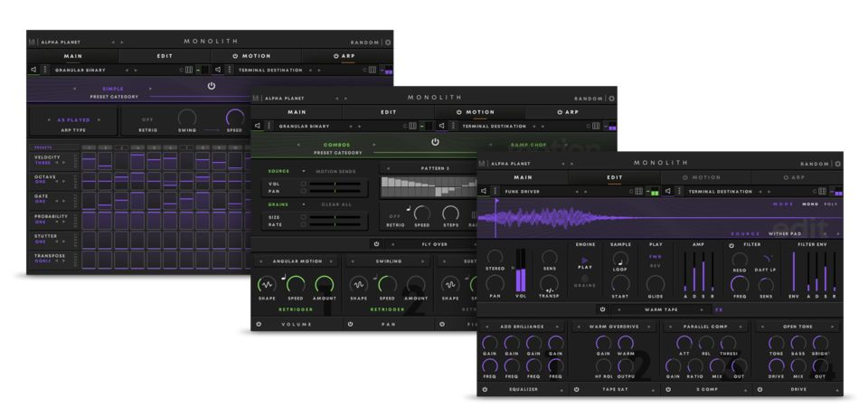Click the speaker icon beside Funk Driver
868x417 pixels.
[485, 191]
